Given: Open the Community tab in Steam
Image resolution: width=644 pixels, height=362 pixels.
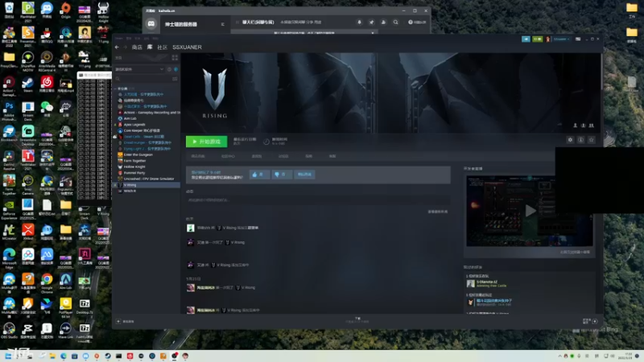Looking at the screenshot, I should pyautogui.click(x=163, y=47).
